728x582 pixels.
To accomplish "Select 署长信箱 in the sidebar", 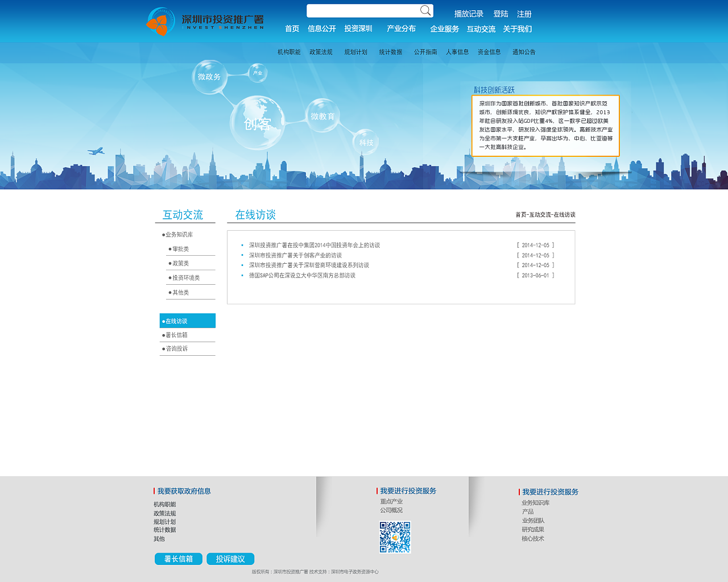I will tap(176, 335).
